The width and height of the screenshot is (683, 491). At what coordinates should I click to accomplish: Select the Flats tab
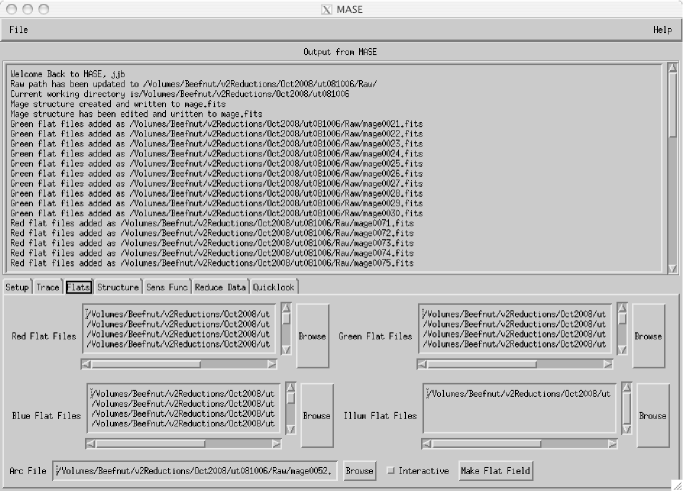[78, 287]
